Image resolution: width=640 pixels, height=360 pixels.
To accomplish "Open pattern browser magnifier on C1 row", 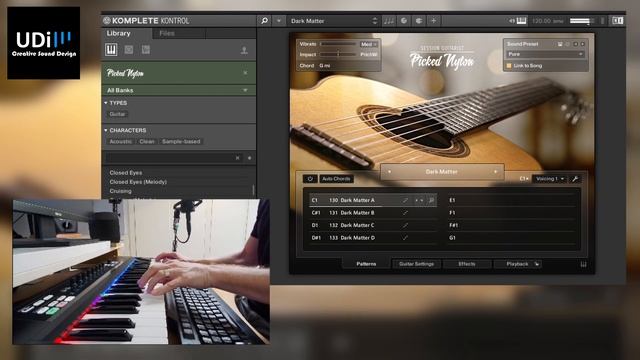I will [x=431, y=200].
